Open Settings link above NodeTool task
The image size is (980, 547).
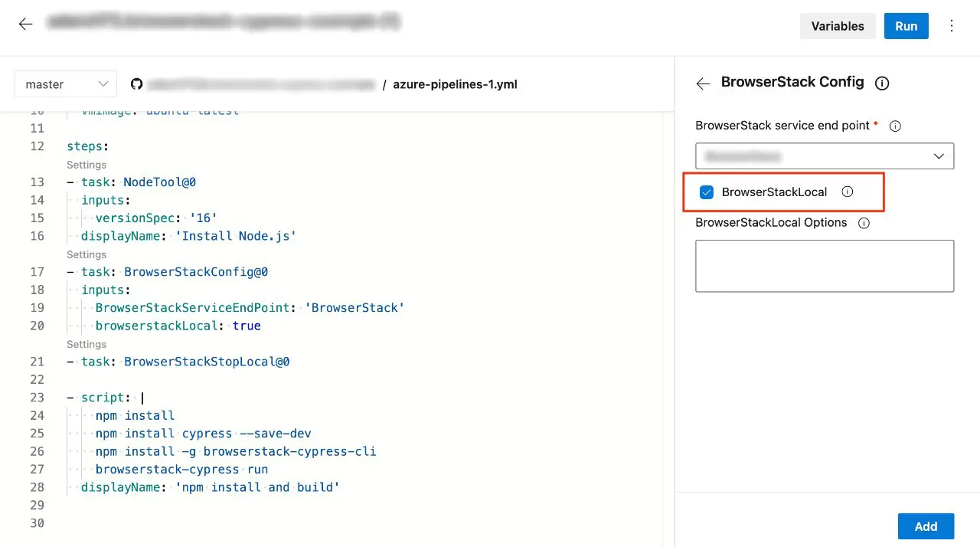pos(87,165)
